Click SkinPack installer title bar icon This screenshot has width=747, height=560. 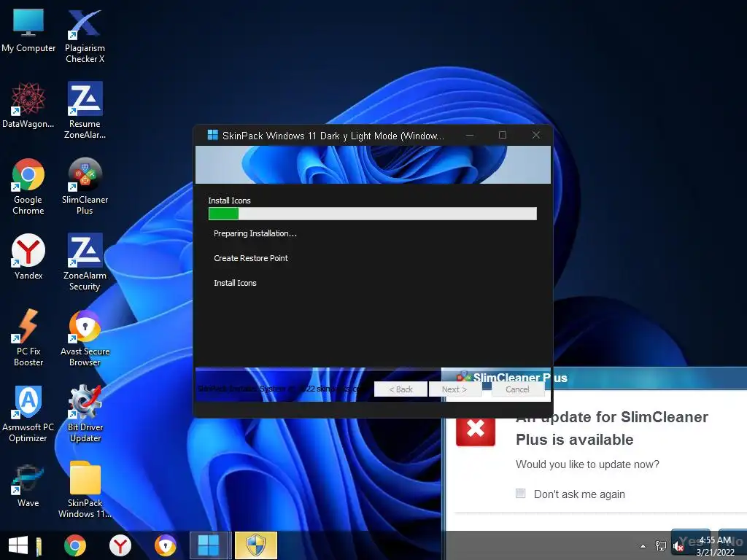click(212, 135)
